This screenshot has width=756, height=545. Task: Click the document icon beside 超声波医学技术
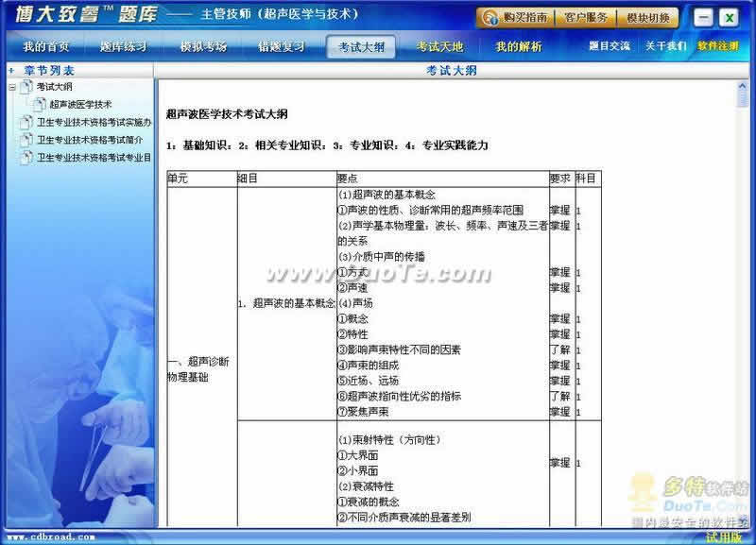[x=40, y=105]
